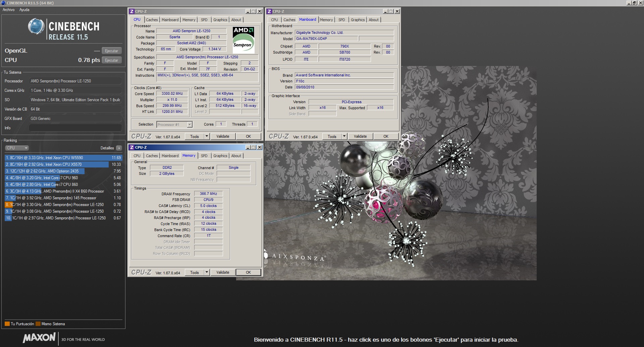Select ranking row AMD Sempron 145 Processor
Screen dimensions: 644x347
click(63, 198)
